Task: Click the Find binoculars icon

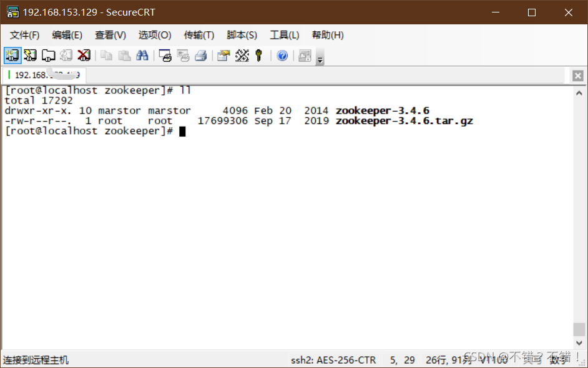Action: 142,56
